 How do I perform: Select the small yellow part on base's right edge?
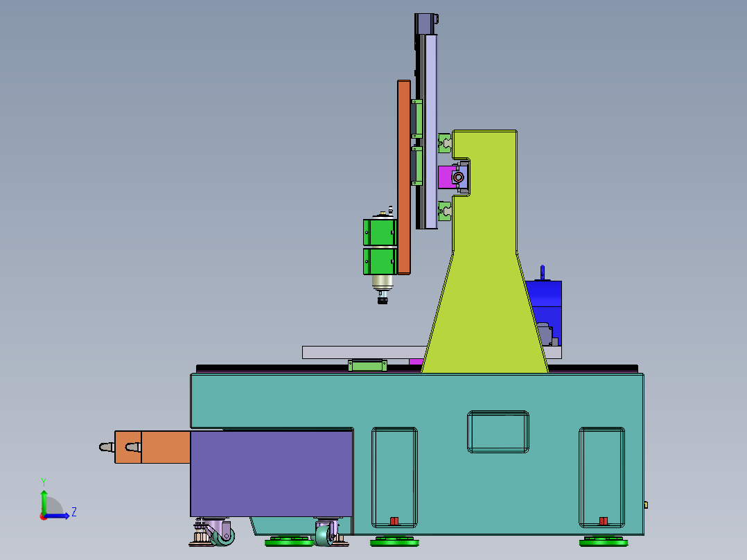[x=646, y=505]
